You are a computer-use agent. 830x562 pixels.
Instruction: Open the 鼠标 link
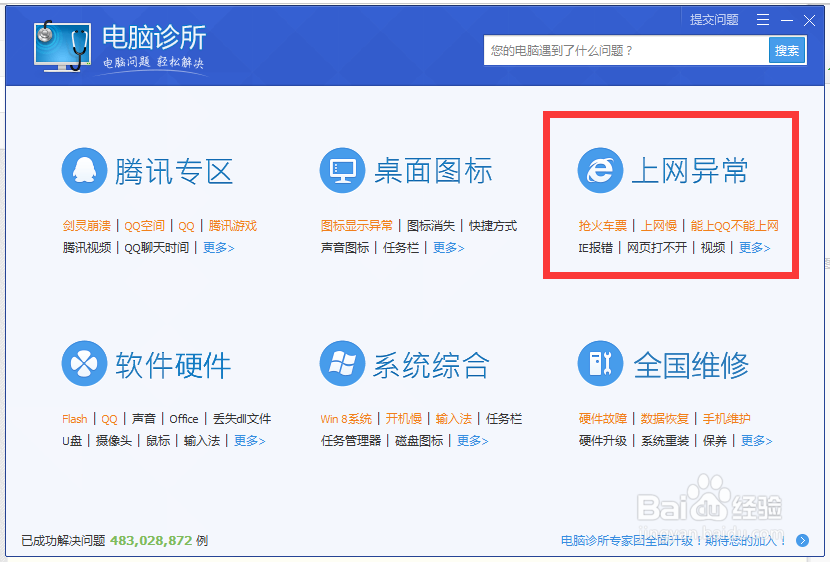pos(158,441)
